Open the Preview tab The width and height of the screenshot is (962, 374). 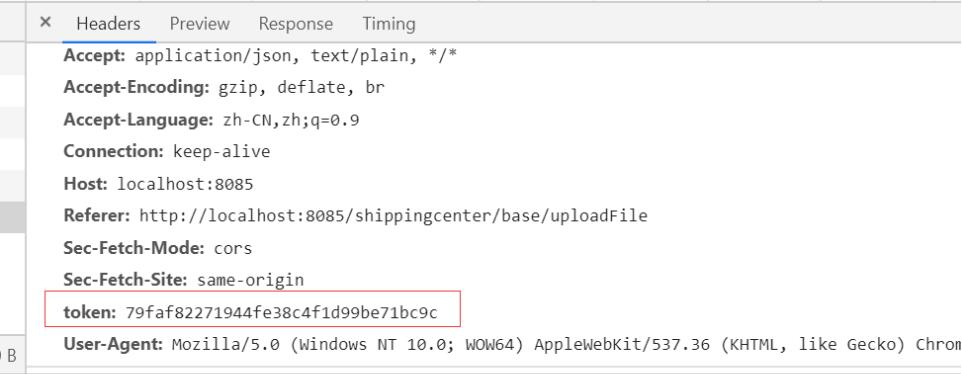[x=199, y=24]
